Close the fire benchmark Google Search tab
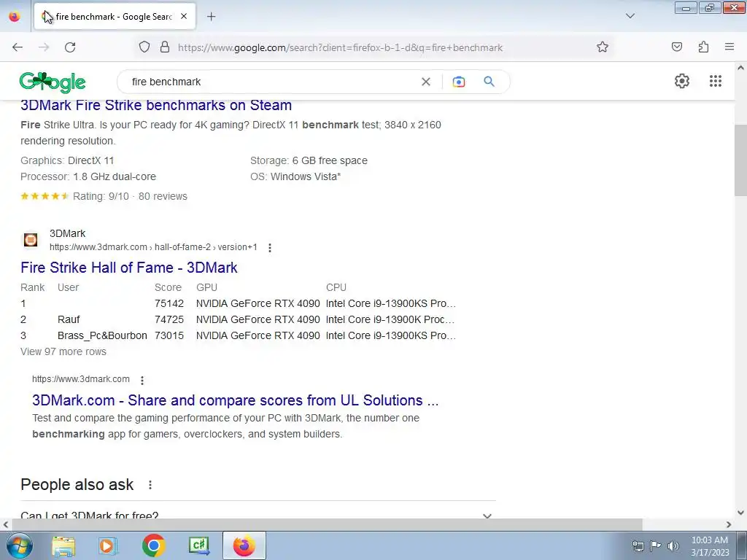Screen dimensions: 747x560 click(x=184, y=17)
